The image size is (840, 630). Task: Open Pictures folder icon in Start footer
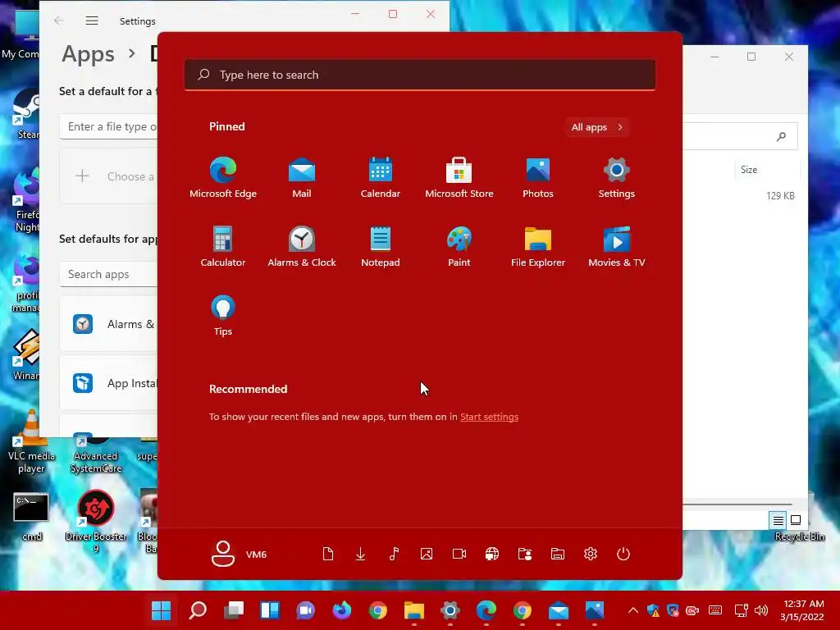[x=427, y=554]
